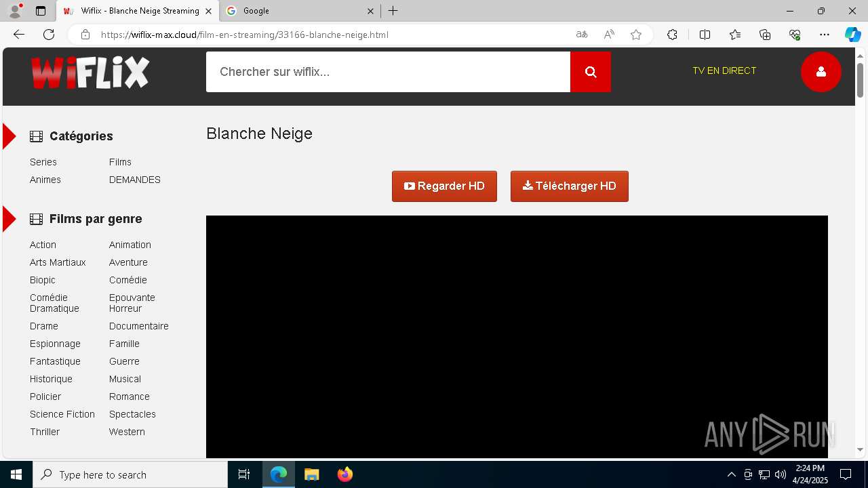The image size is (868, 488).
Task: Open tab actions menu icon
Action: (x=41, y=11)
